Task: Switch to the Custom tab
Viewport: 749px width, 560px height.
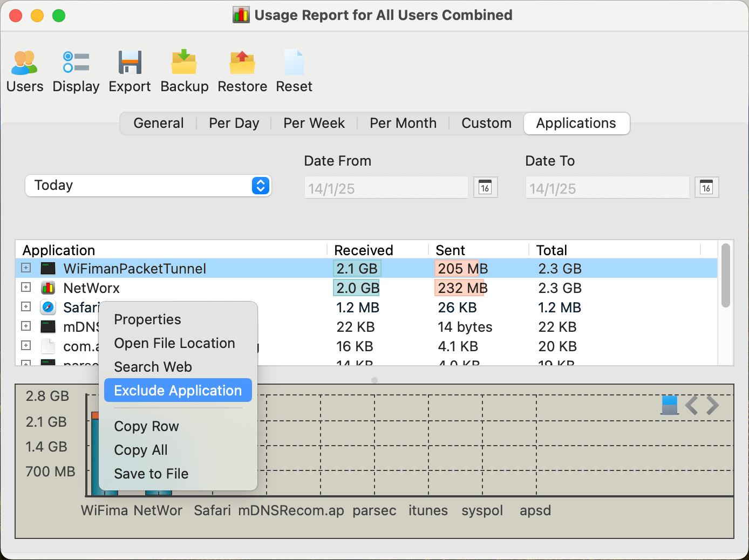Action: [486, 123]
